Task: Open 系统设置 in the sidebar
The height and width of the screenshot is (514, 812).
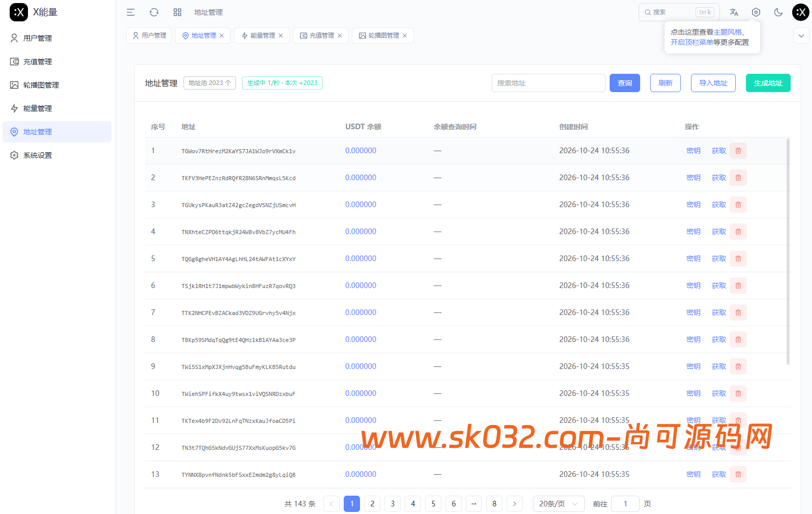Action: [57, 155]
